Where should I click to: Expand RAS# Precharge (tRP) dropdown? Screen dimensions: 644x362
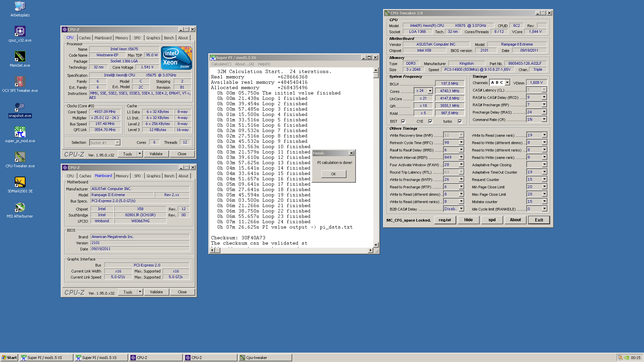(x=544, y=105)
